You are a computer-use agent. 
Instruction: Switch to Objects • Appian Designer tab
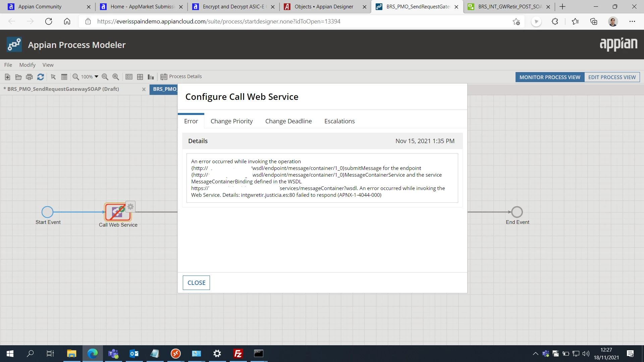pos(324,7)
